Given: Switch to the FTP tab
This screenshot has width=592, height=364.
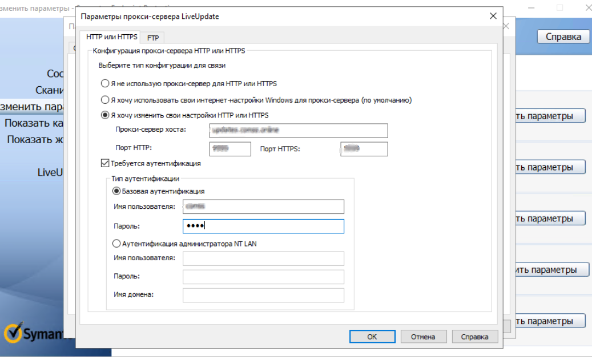Looking at the screenshot, I should pyautogui.click(x=152, y=38).
